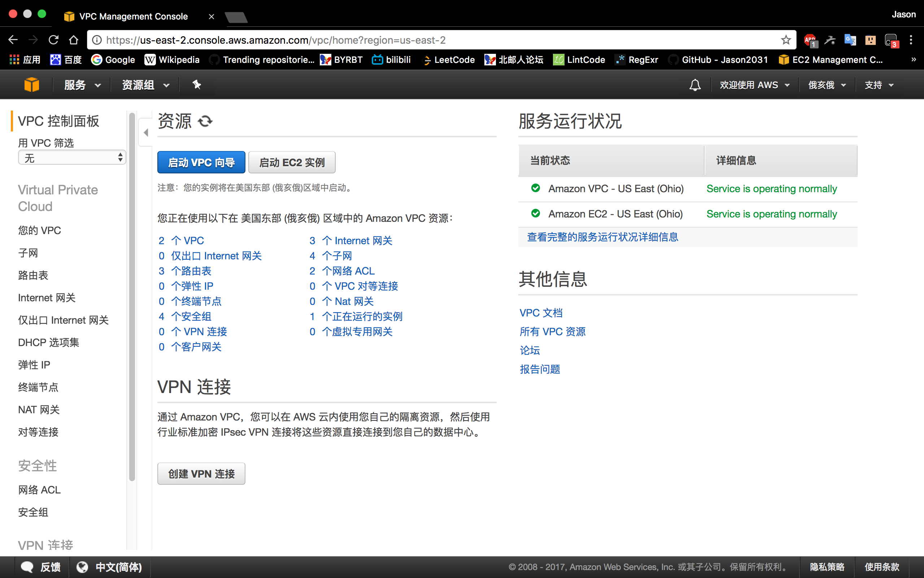Open DHCP 选项集 in the sidebar
Image resolution: width=924 pixels, height=578 pixels.
point(48,342)
